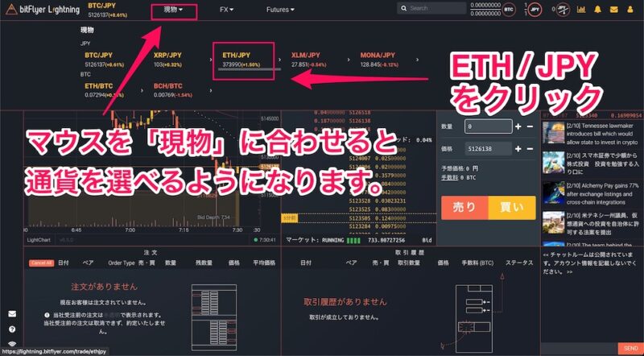Click LightChart label below chart
The image size is (644, 356).
[x=38, y=240]
